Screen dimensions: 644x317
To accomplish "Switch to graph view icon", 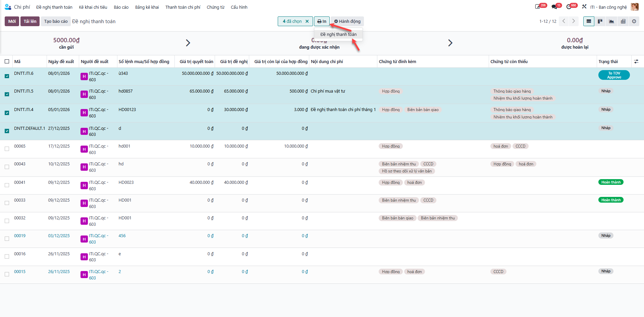I will pyautogui.click(x=611, y=21).
